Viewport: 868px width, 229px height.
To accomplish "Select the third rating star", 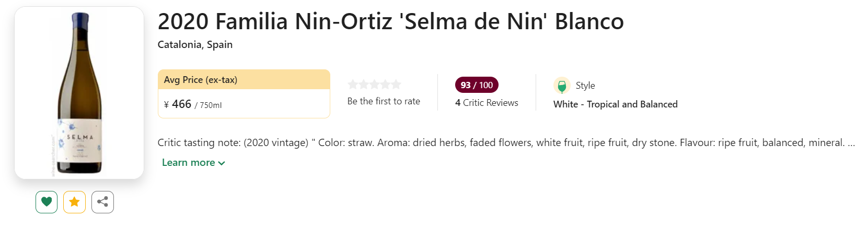I will pos(375,85).
